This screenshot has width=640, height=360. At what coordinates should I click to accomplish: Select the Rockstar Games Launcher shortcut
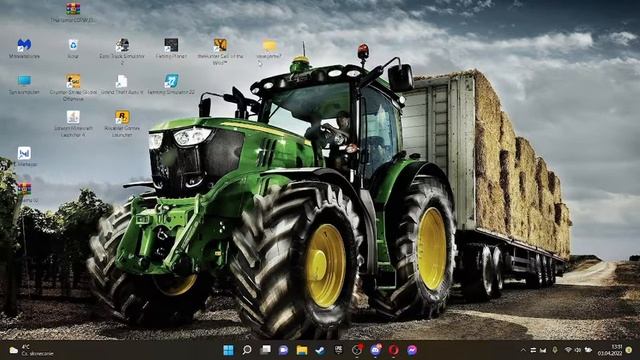[122, 117]
